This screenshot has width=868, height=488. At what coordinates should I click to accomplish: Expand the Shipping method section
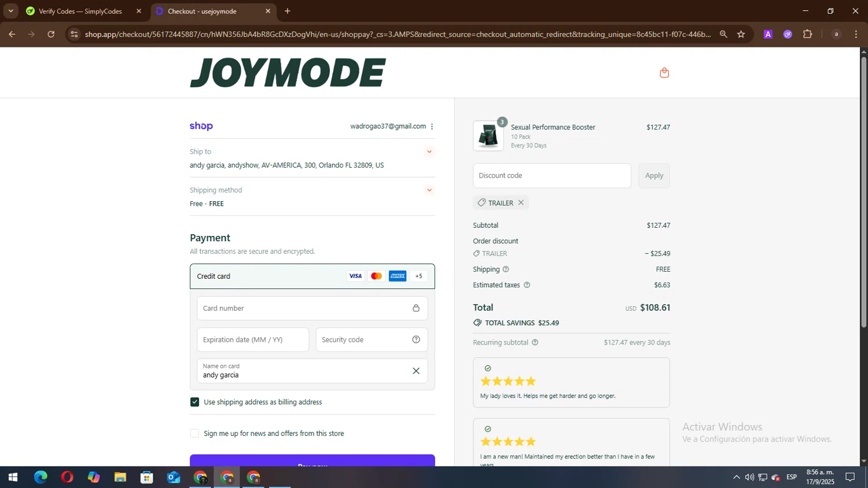click(x=429, y=190)
